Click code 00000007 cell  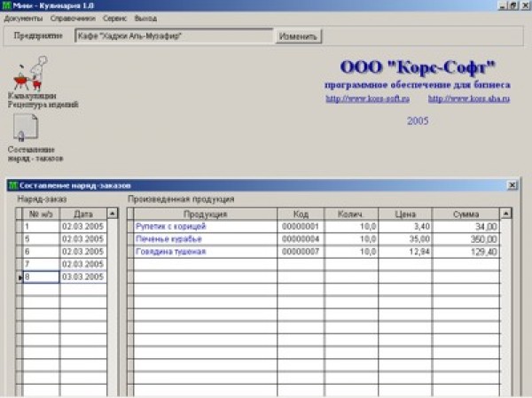click(x=301, y=252)
